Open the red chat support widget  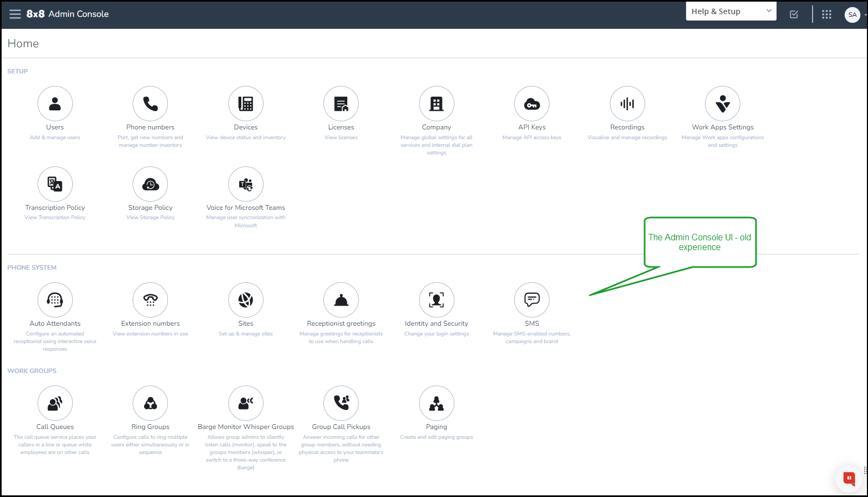point(849,479)
